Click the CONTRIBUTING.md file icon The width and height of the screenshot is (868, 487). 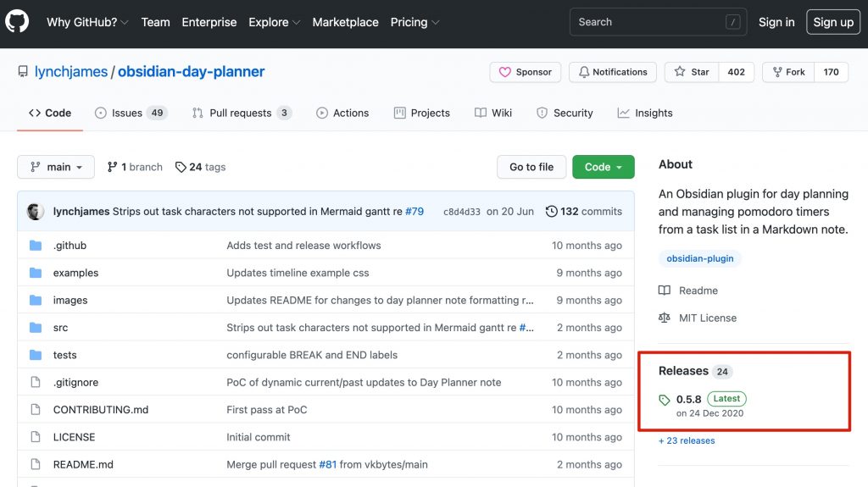click(36, 410)
